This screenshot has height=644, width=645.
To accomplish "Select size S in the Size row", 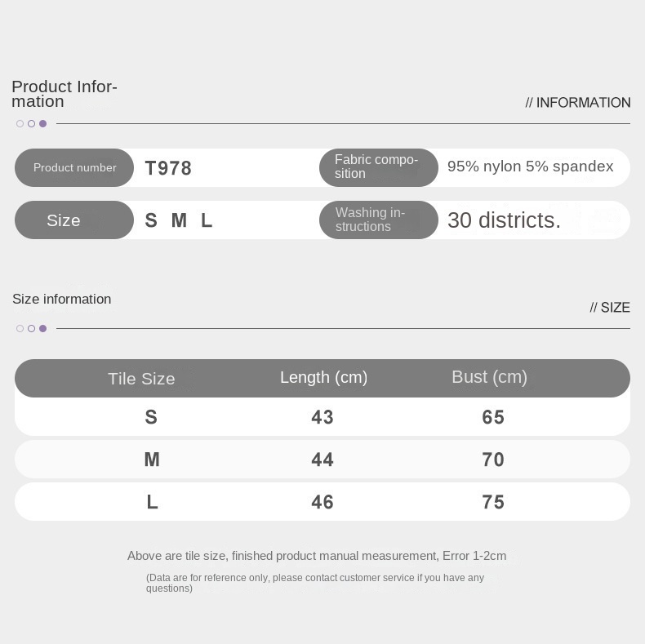I will coord(151,220).
